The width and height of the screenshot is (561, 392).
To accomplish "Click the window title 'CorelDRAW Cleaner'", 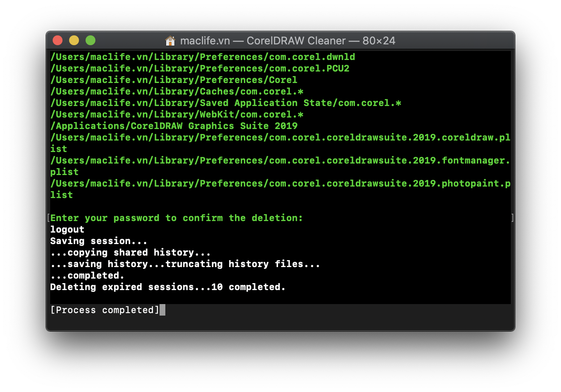I will point(296,41).
